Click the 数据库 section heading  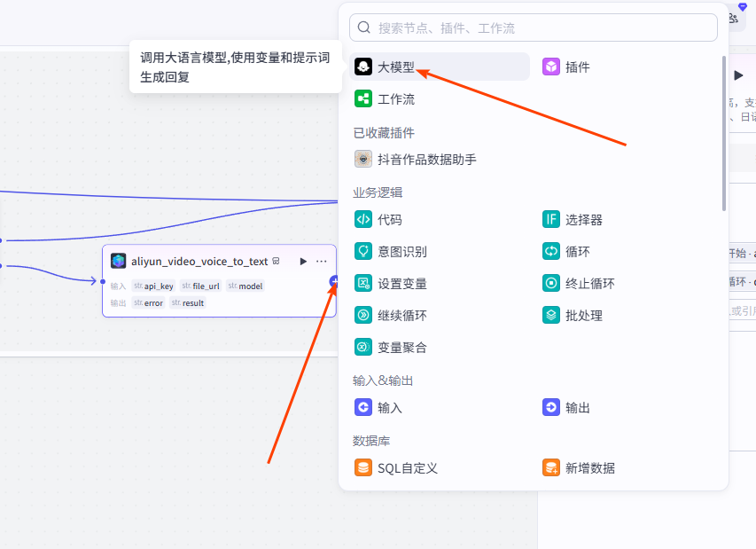click(x=371, y=441)
